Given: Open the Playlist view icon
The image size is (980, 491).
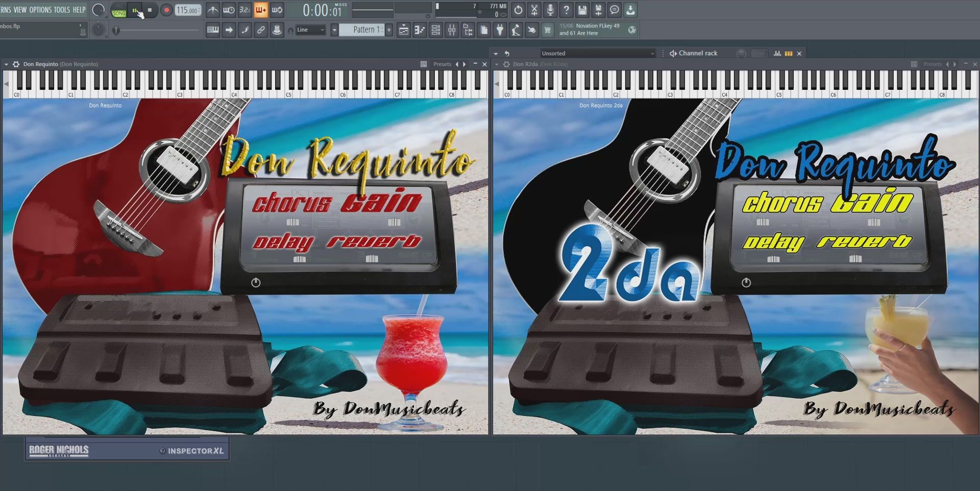Looking at the screenshot, I should click(x=403, y=30).
